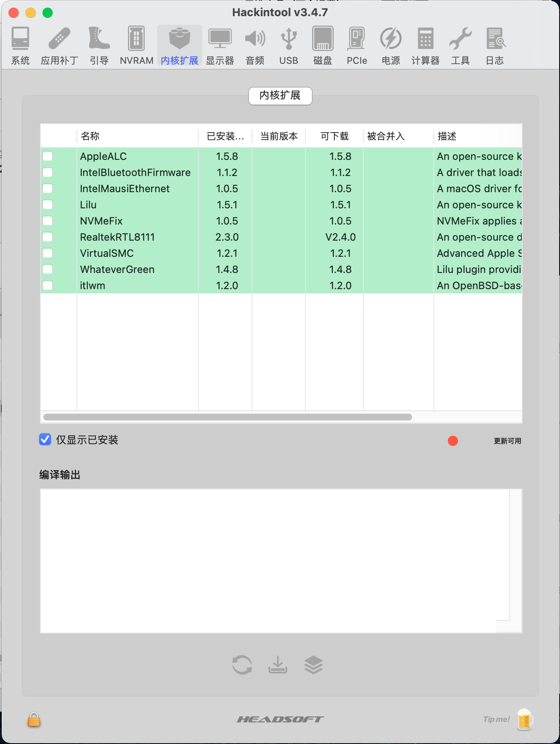Uncheck 仅显示已安装 checkbox
The width and height of the screenshot is (560, 744).
pyautogui.click(x=45, y=439)
